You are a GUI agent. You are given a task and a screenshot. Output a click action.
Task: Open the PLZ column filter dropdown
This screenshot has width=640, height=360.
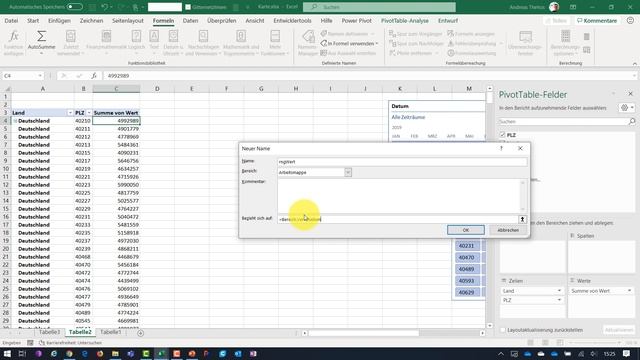89,113
